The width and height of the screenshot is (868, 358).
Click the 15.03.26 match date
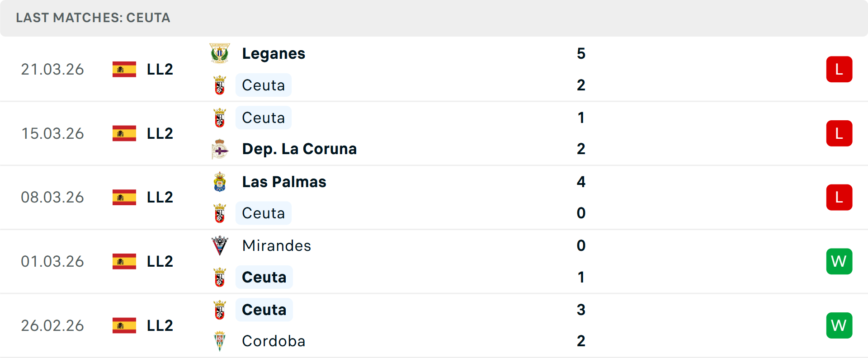[x=52, y=133]
